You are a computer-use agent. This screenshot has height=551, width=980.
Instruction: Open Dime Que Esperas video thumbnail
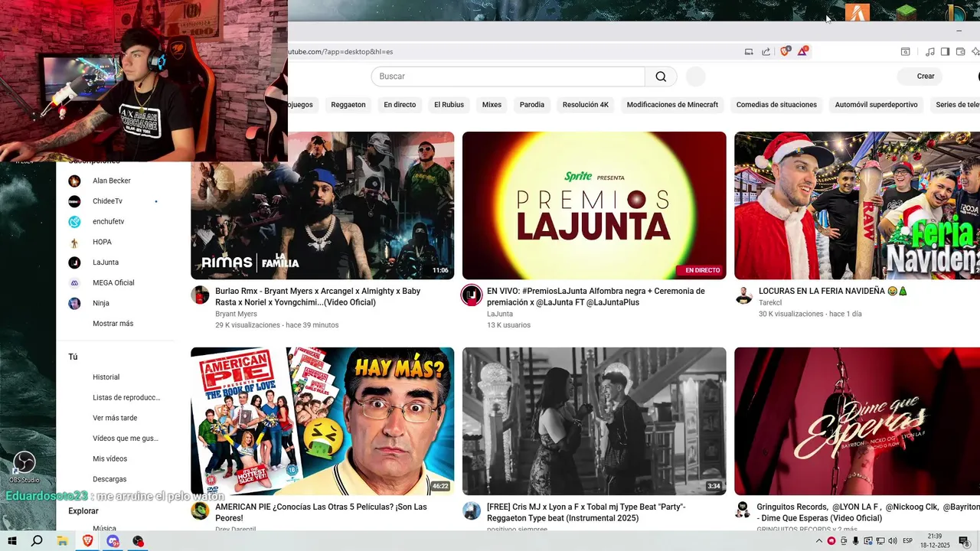857,422
